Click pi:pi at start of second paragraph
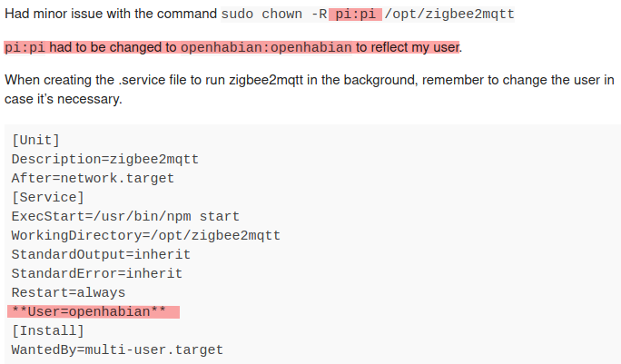Viewport: 621px width, 364px height. tap(25, 47)
